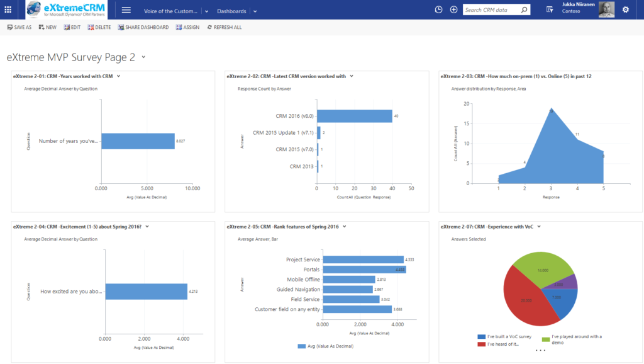Viewport: 644px width, 364px height.
Task: Expand the Dashboards chevron
Action: click(255, 11)
